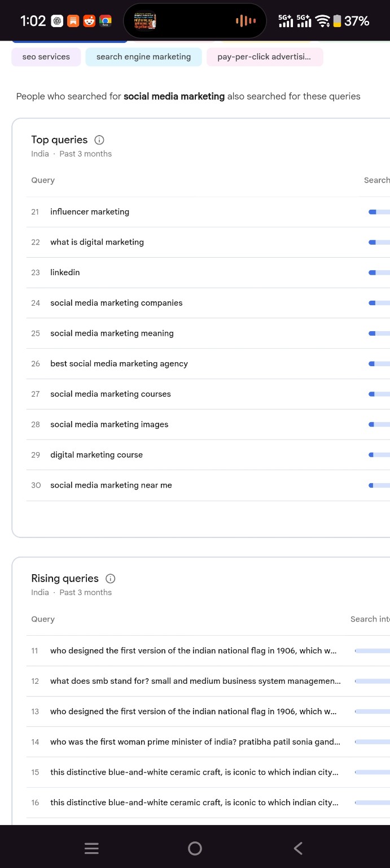The width and height of the screenshot is (390, 868).
Task: Tap the Rising queries heading
Action: [65, 579]
